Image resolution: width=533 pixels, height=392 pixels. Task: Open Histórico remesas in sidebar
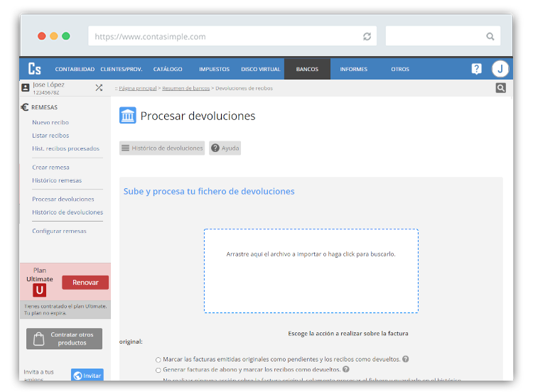tap(57, 180)
